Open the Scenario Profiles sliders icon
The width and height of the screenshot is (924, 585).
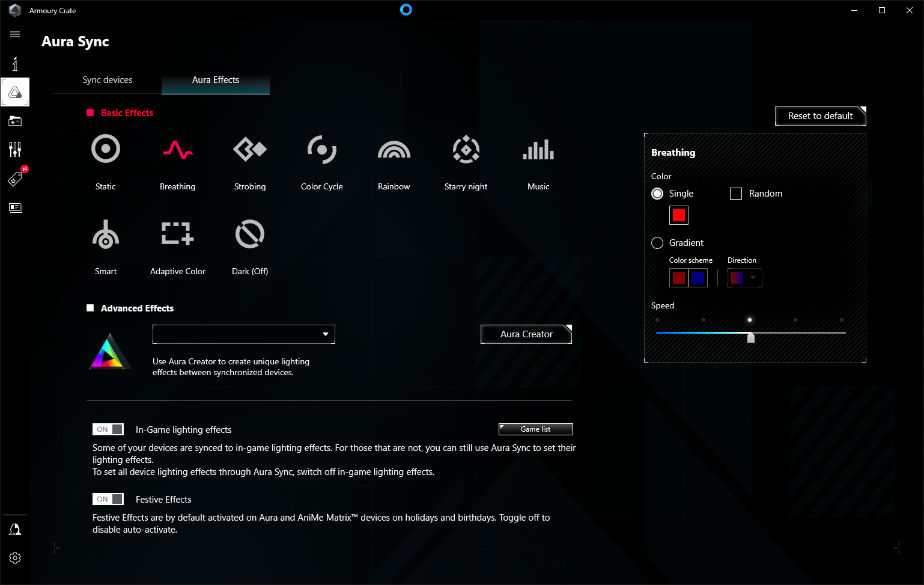15,149
